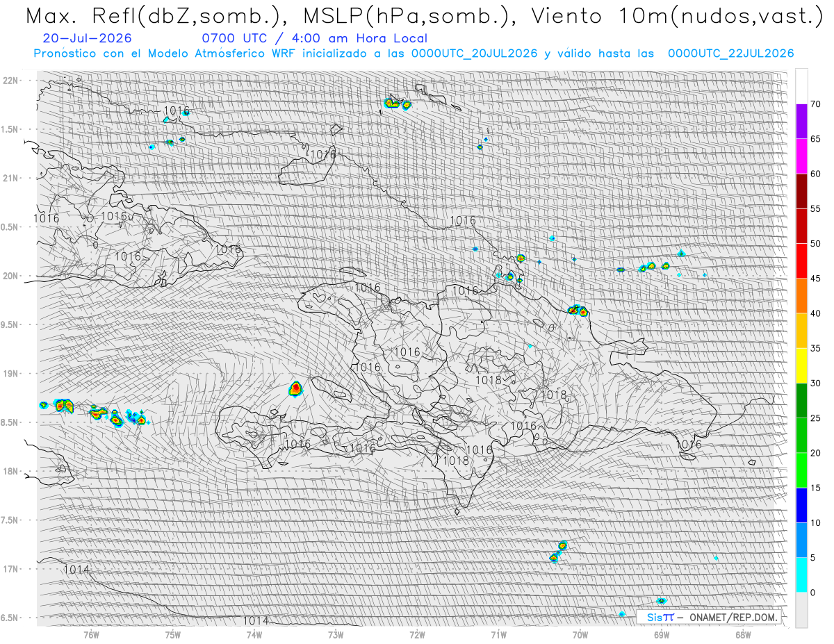Click the "69W" longitude axis label
Screen dimensions: 834x644
point(662,634)
